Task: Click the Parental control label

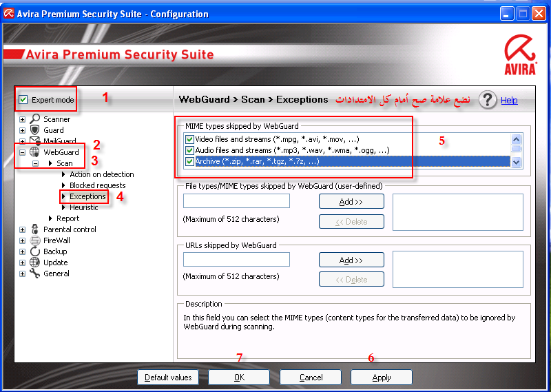Action: pos(70,229)
